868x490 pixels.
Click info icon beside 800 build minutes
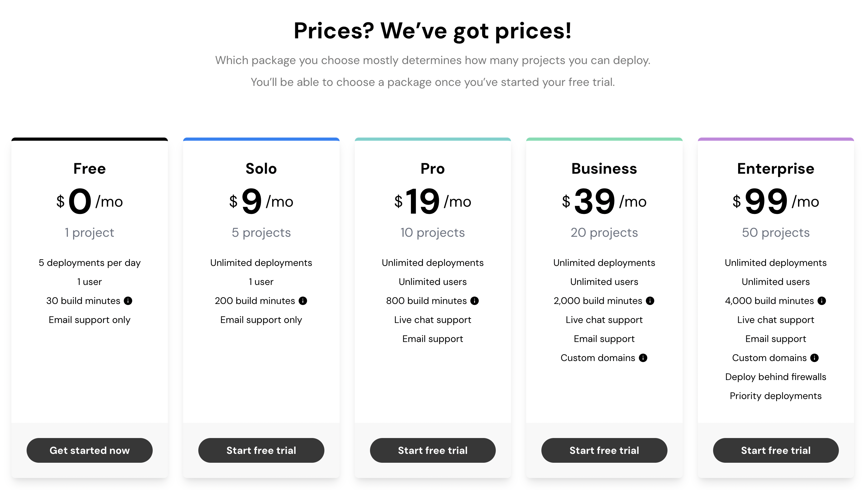pyautogui.click(x=475, y=301)
